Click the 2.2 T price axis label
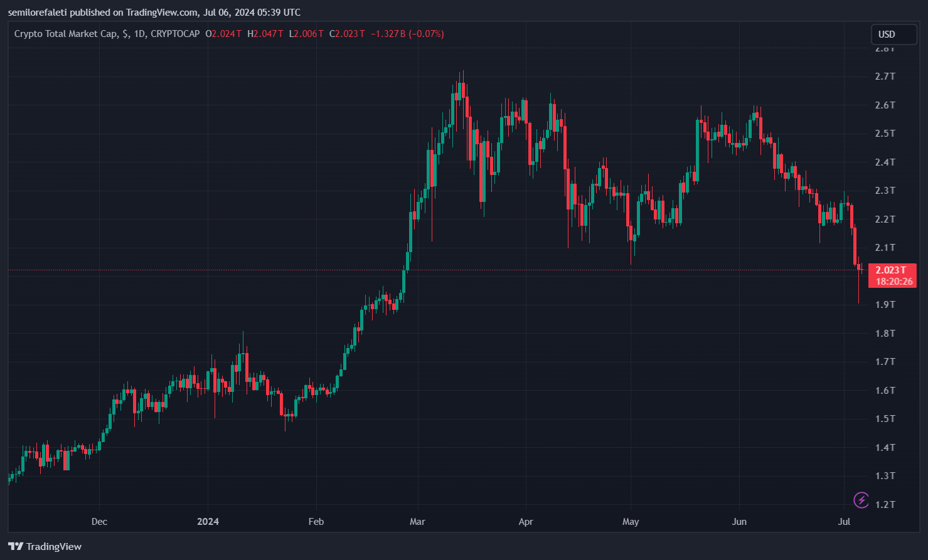Image resolution: width=928 pixels, height=560 pixels. pos(885,219)
